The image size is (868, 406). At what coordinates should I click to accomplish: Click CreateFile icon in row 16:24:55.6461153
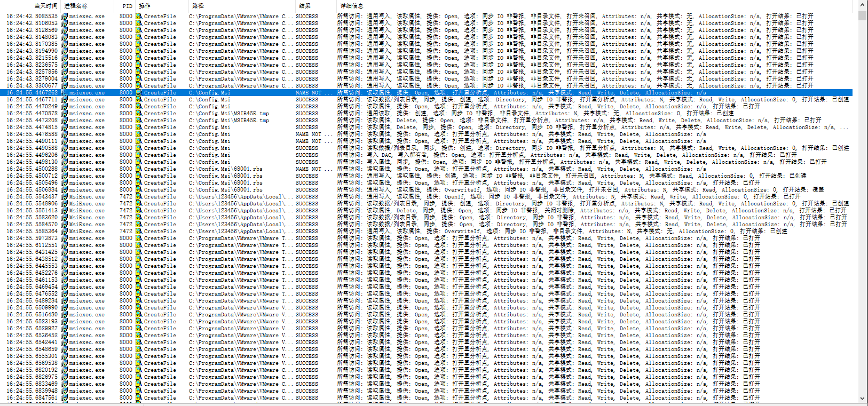tap(139, 280)
